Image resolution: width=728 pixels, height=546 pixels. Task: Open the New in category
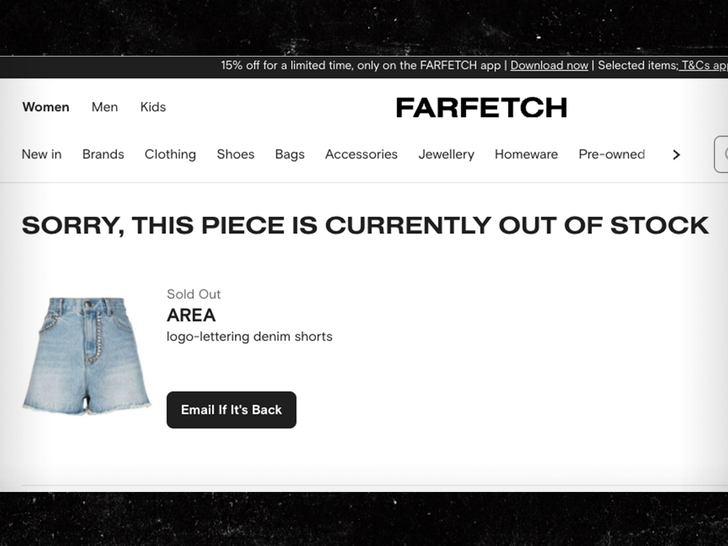point(42,154)
